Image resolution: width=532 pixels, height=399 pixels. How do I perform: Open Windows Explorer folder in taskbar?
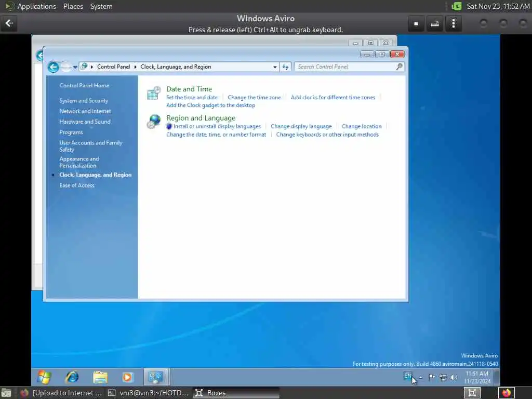[x=100, y=377]
